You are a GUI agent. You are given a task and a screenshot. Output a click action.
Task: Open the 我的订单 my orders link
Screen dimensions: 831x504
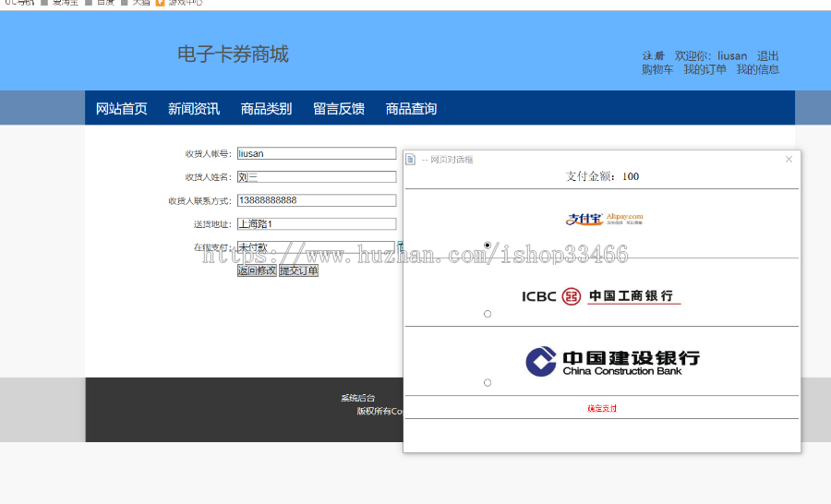point(705,69)
